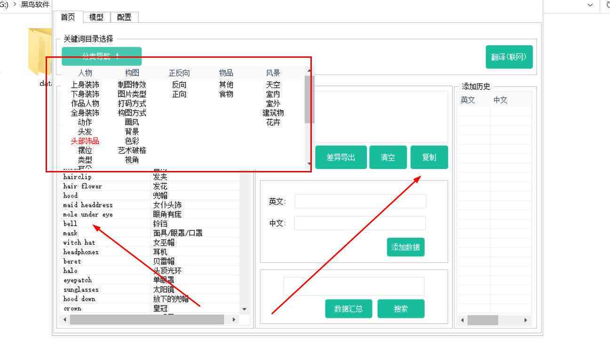Viewport: 610px width, 364px height.
Task: Choose category 色彩
Action: (x=132, y=141)
